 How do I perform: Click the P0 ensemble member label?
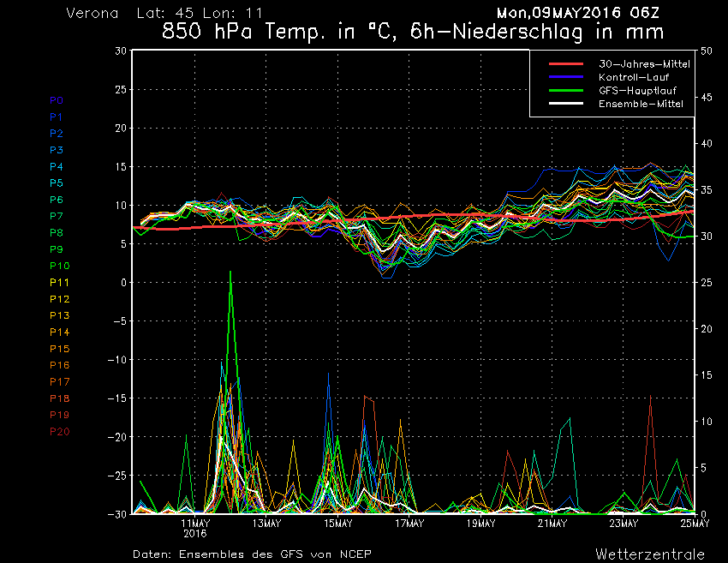click(x=57, y=100)
